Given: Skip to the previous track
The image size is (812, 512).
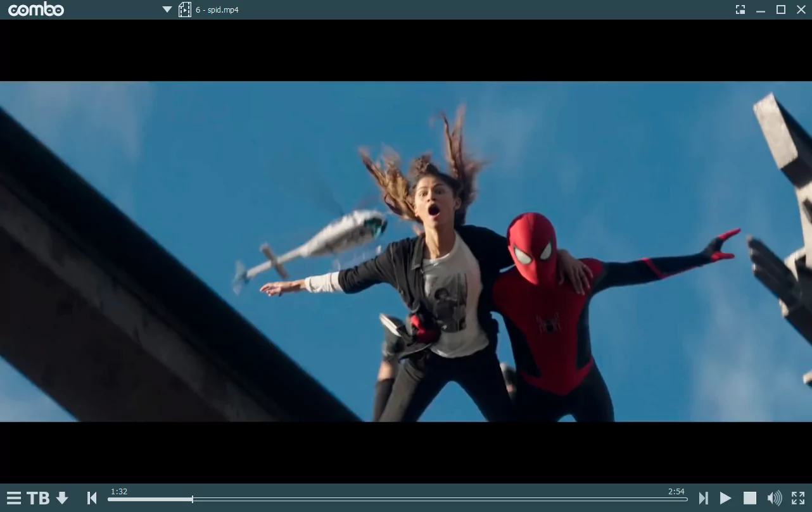Looking at the screenshot, I should click(x=92, y=498).
